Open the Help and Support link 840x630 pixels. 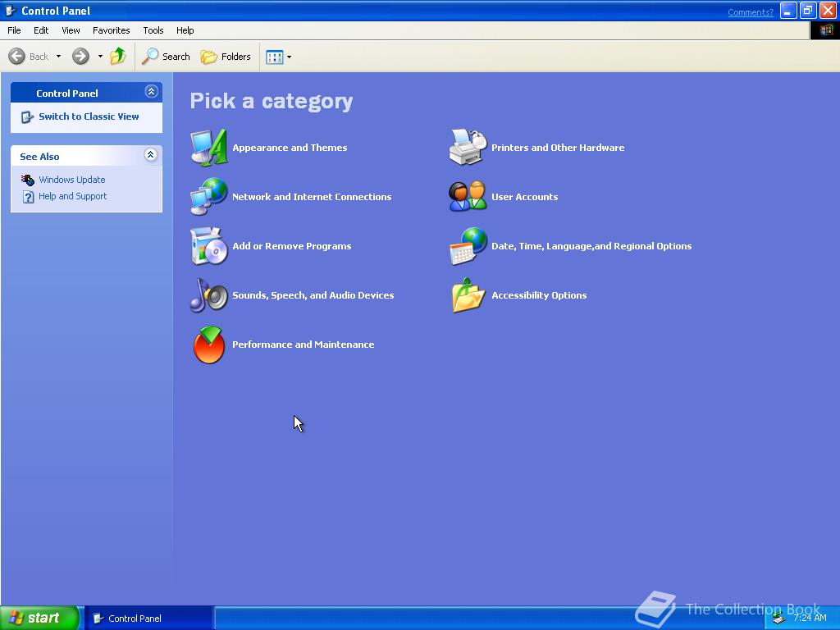pos(72,196)
